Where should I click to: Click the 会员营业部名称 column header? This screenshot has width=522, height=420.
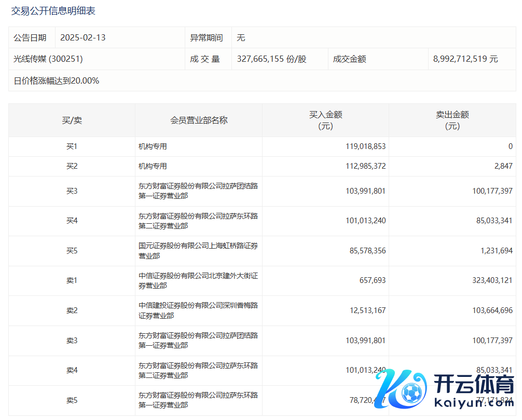pyautogui.click(x=199, y=120)
